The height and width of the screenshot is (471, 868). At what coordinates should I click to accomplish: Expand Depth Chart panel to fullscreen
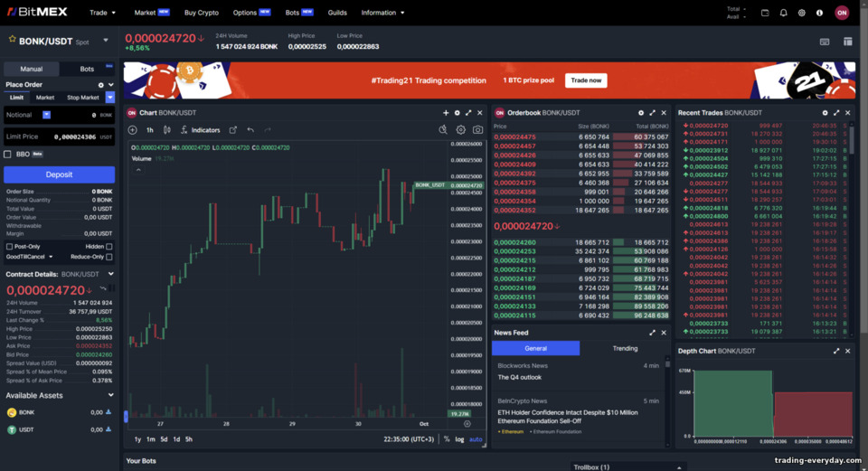point(836,351)
